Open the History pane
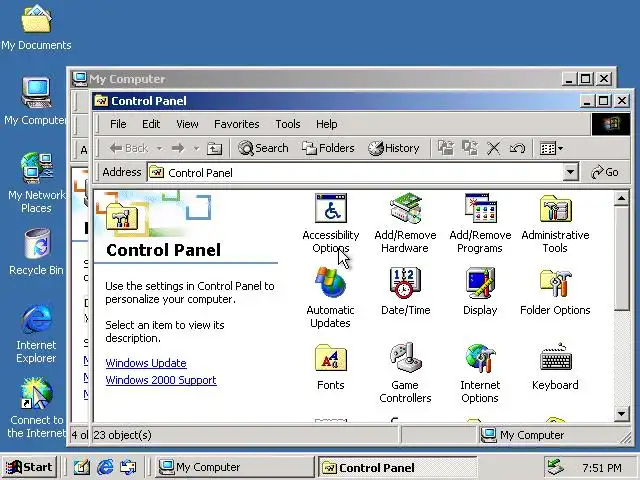 click(393, 148)
